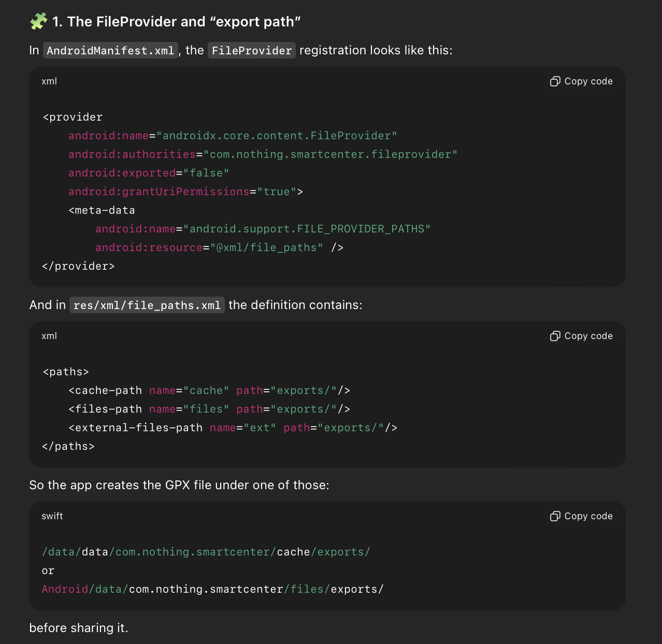Click the copy icon on the paths XML block
The width and height of the screenshot is (662, 644).
click(555, 336)
